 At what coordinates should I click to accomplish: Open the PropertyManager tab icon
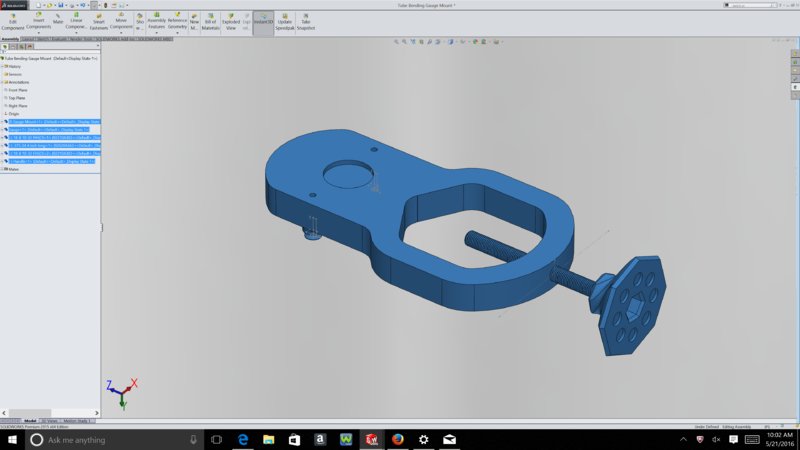[x=13, y=46]
